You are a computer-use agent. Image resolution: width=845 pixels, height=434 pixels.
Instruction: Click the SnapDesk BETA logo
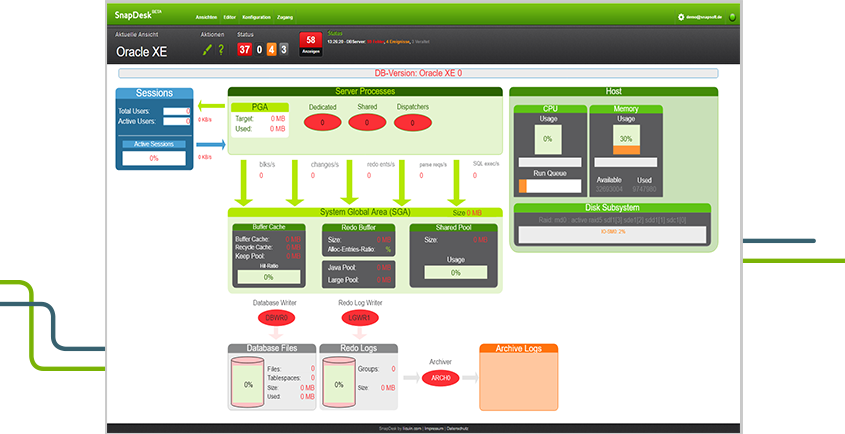point(138,15)
